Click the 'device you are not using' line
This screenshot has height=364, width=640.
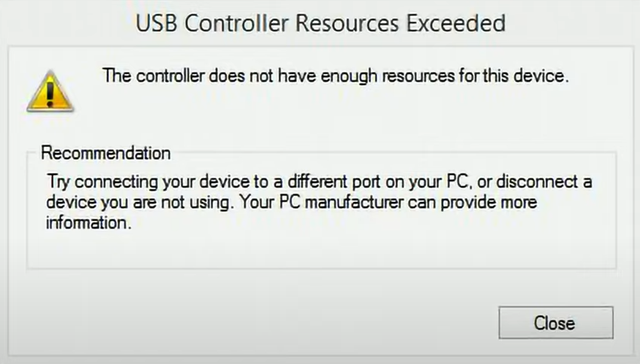click(292, 202)
